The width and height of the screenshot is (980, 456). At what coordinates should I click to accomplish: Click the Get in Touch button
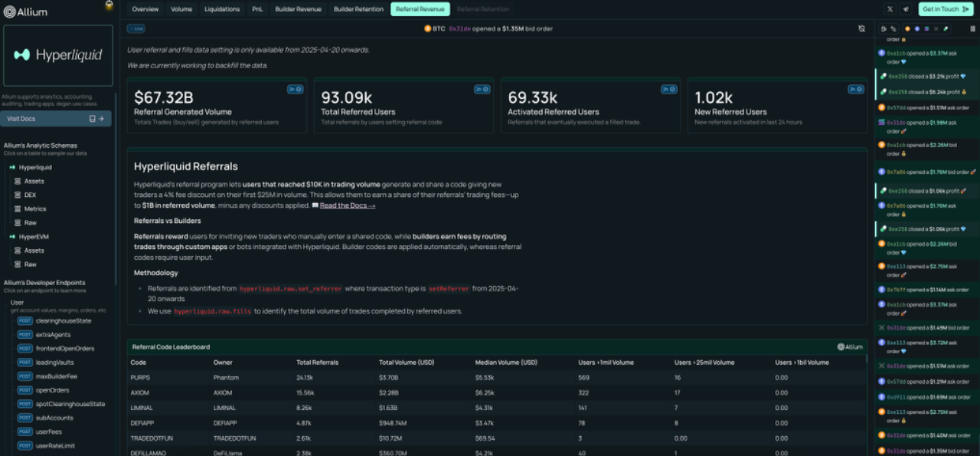(x=946, y=9)
